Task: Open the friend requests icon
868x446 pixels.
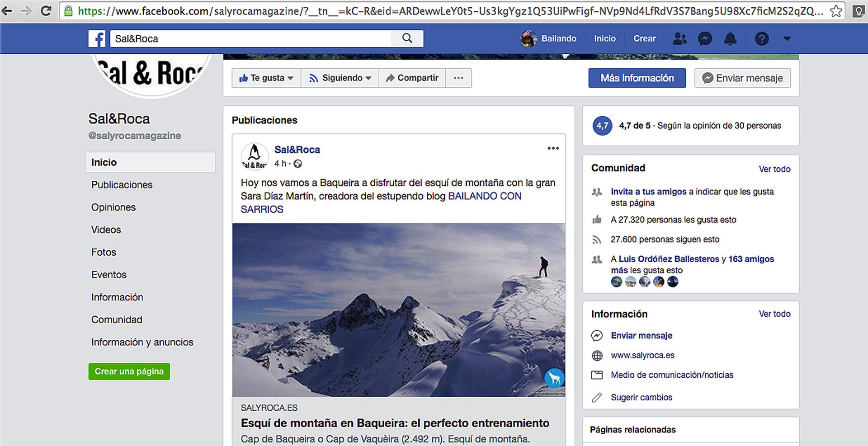Action: tap(679, 39)
